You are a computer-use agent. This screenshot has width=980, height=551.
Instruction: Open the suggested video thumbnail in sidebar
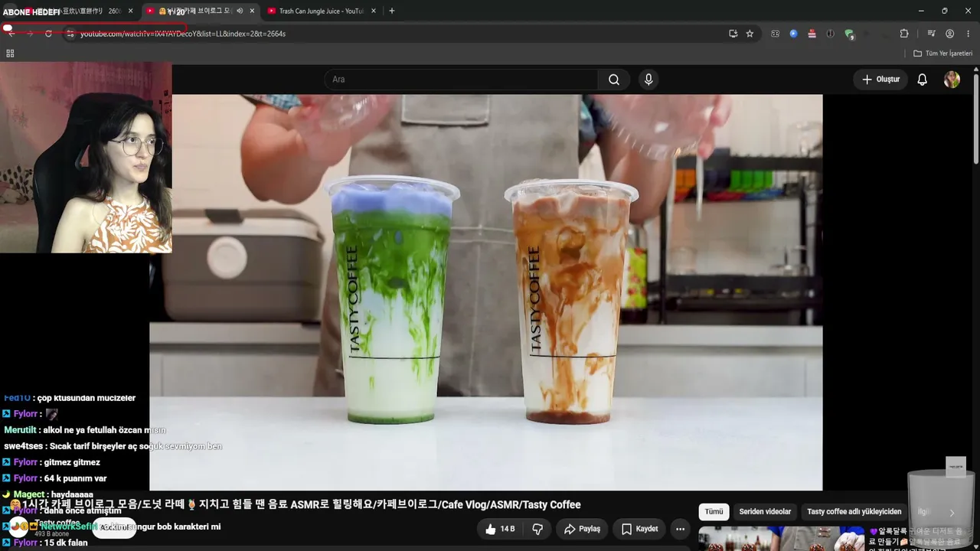[x=781, y=539]
